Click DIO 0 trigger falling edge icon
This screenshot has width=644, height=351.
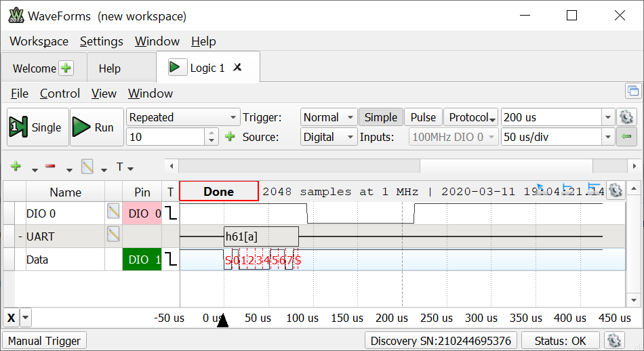170,213
